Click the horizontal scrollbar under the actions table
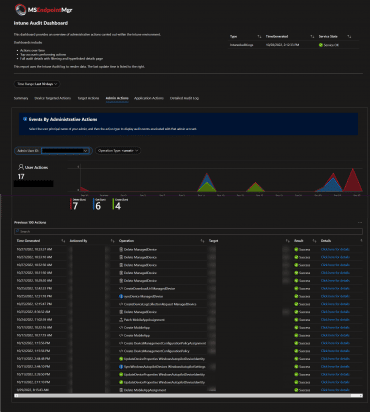The image size is (370, 412). (188, 395)
